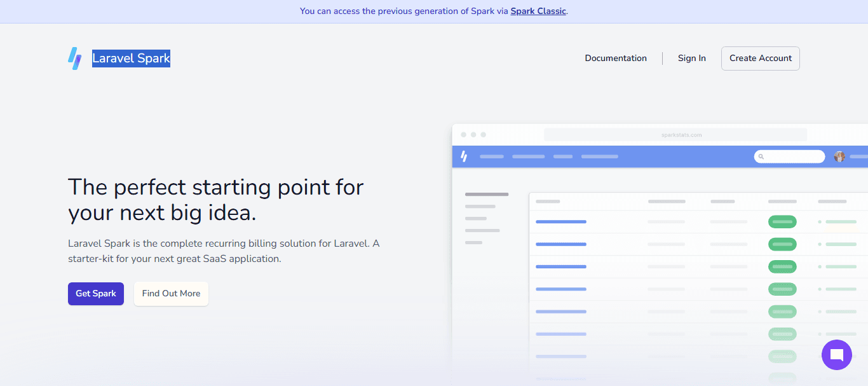Click the Get Spark button
The image size is (868, 386).
click(x=96, y=294)
